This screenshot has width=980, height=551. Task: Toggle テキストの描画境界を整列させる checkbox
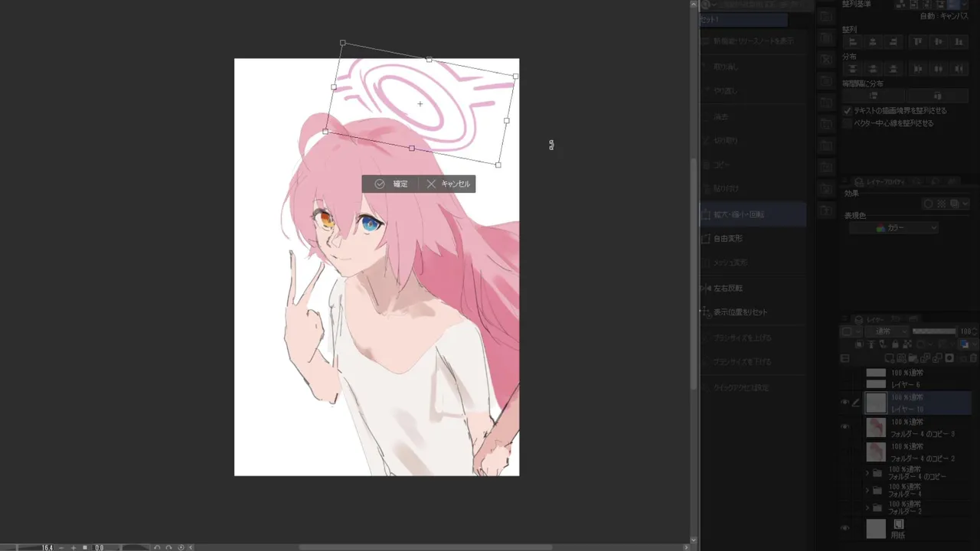coord(847,111)
